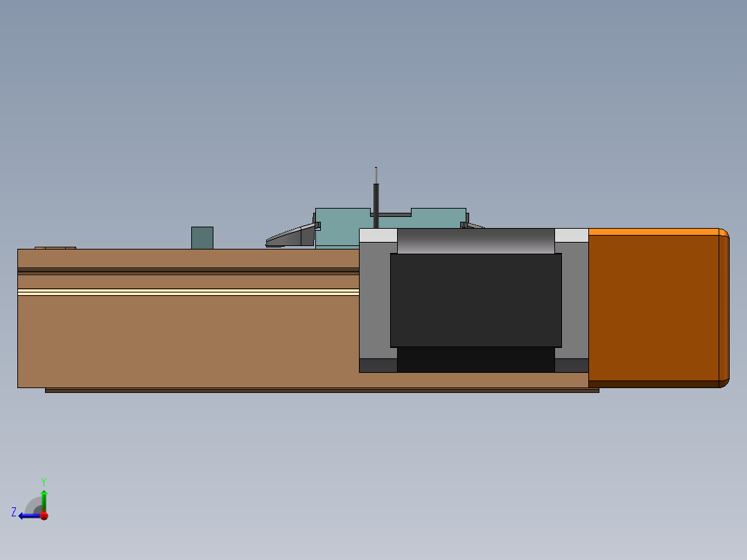The image size is (747, 560).
Task: Select the large black motor body
Action: (x=476, y=300)
